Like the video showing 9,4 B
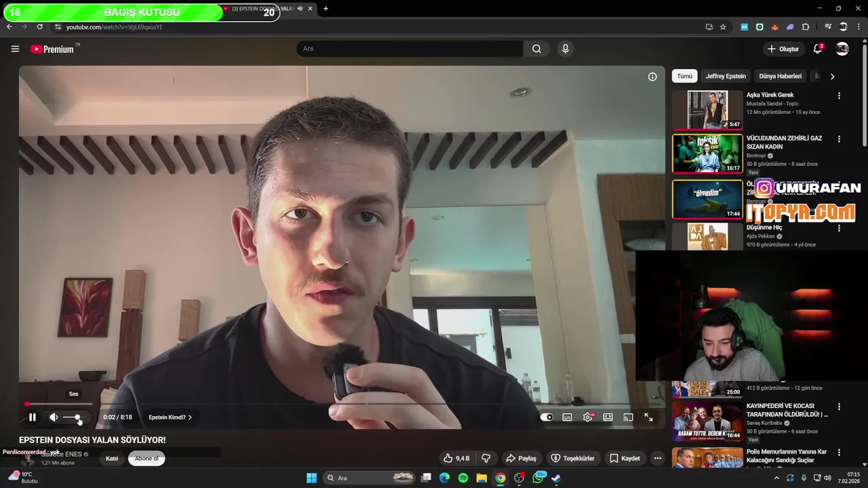The height and width of the screenshot is (488, 868). (456, 458)
